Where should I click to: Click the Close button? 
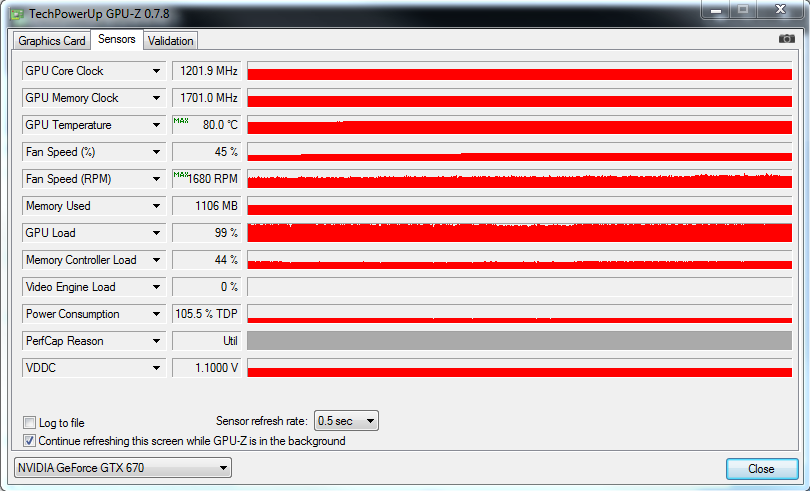pyautogui.click(x=761, y=469)
